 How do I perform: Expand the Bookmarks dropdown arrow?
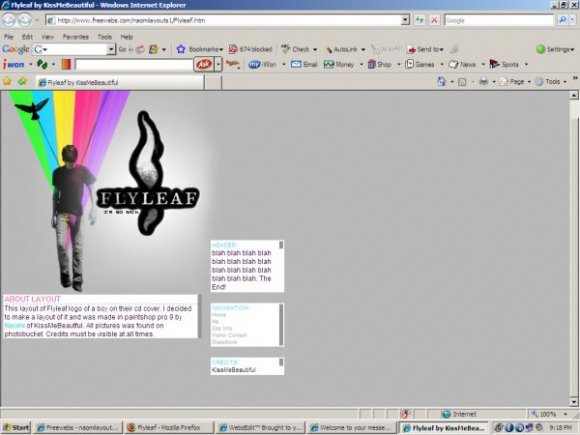pos(221,50)
